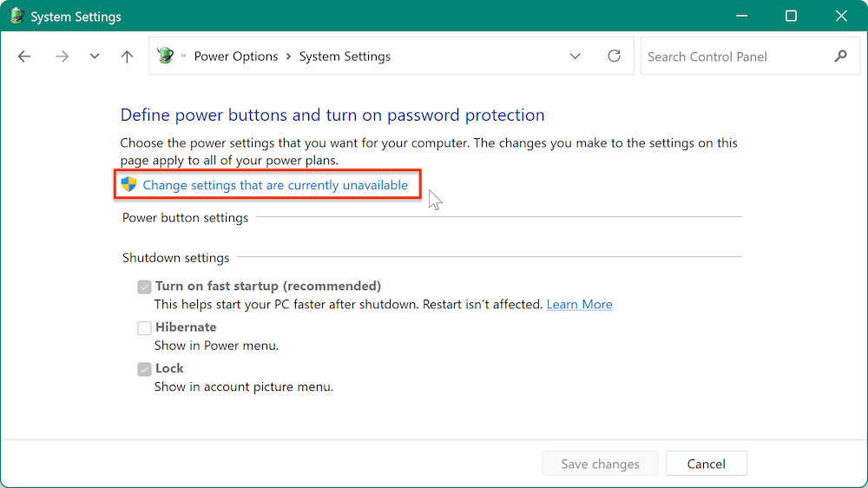Open Power Options breadcrumb
The width and height of the screenshot is (868, 488).
point(236,56)
